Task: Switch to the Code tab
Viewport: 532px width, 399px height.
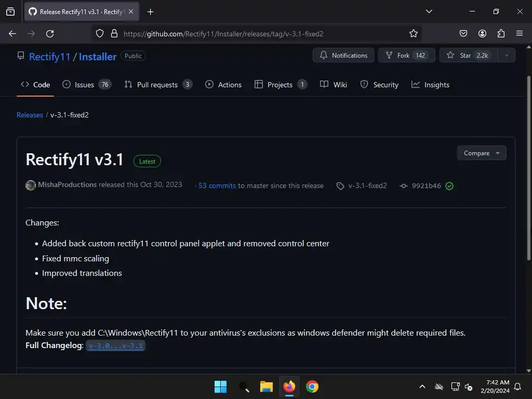Action: click(35, 85)
